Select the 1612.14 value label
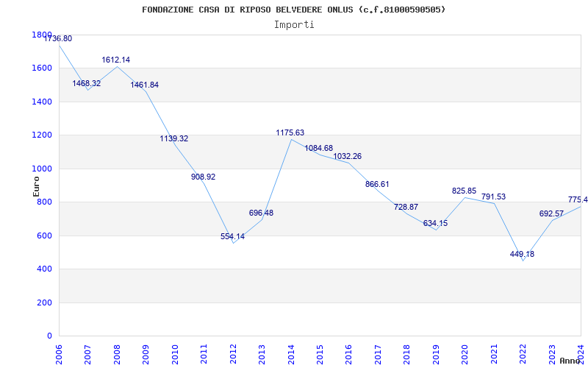Screen dimensions: 588x368 click(116, 60)
